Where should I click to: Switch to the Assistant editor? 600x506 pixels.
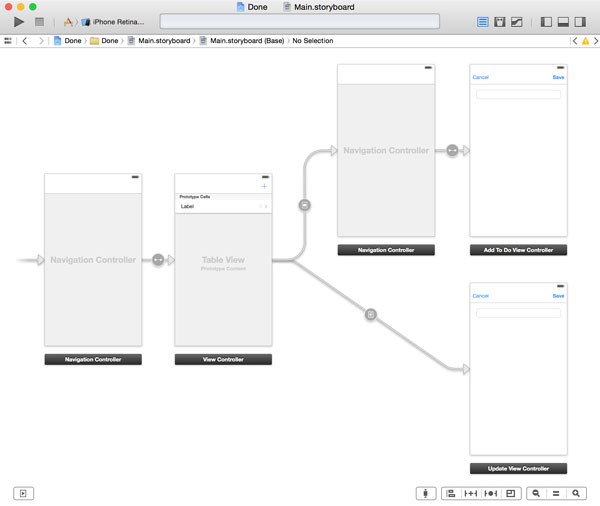(x=499, y=22)
